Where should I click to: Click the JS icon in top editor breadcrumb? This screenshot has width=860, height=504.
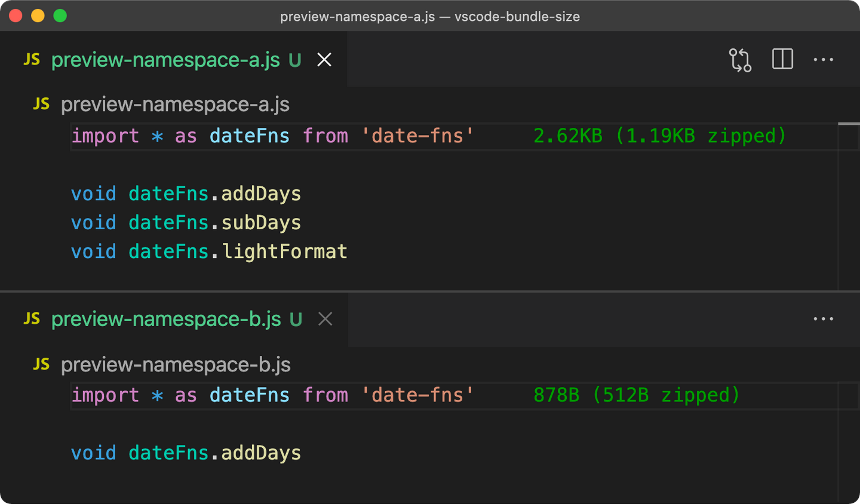(x=41, y=104)
